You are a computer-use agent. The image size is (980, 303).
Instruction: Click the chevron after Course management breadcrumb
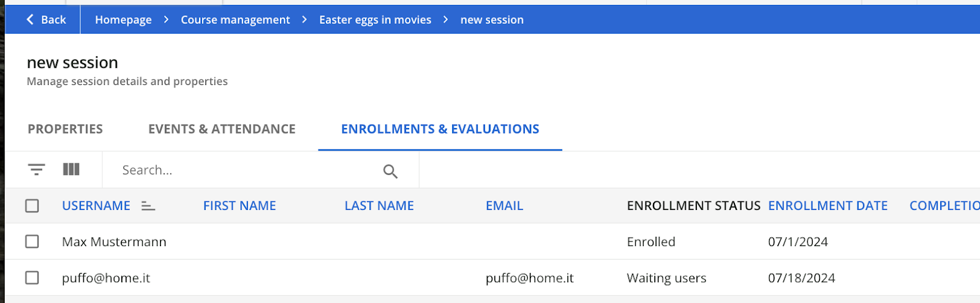[x=304, y=20]
